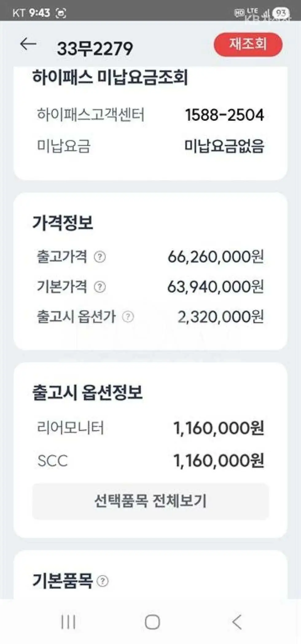Tap the 2,320,000원 option price value

[221, 317]
